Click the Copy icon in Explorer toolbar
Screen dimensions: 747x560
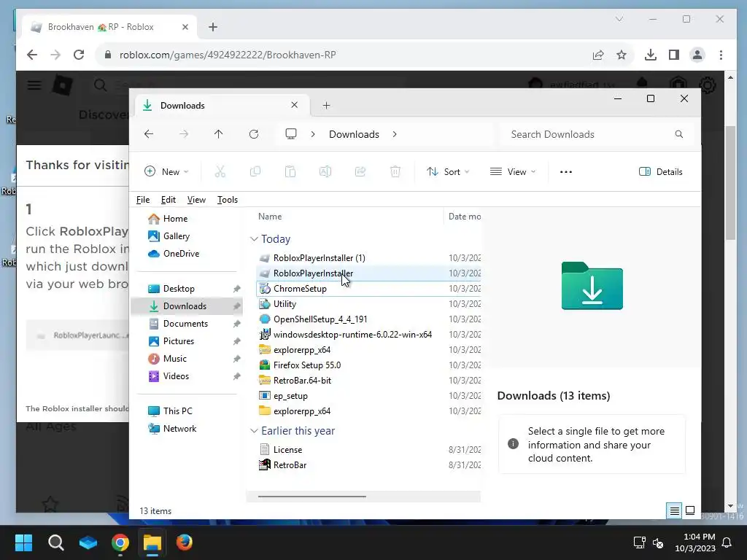pos(255,171)
